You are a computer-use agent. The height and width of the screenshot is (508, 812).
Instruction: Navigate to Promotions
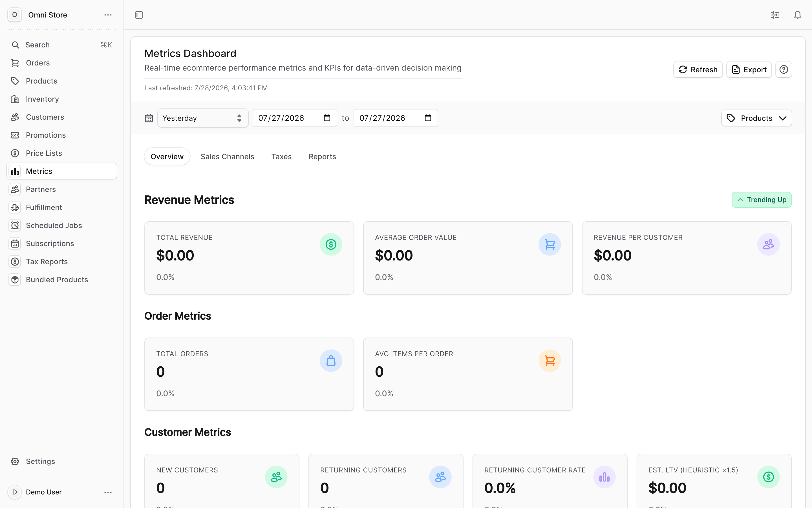coord(62,135)
